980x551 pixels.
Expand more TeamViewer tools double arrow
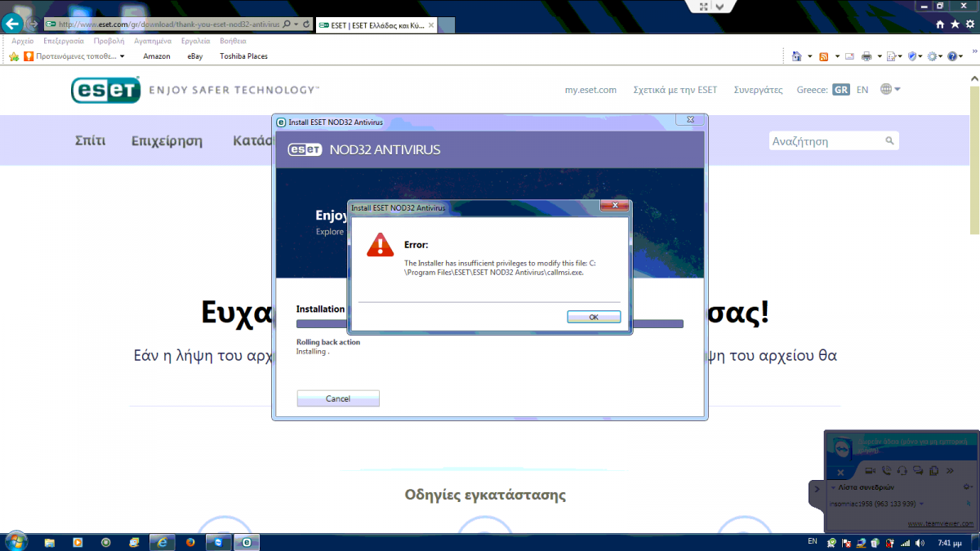coord(950,471)
